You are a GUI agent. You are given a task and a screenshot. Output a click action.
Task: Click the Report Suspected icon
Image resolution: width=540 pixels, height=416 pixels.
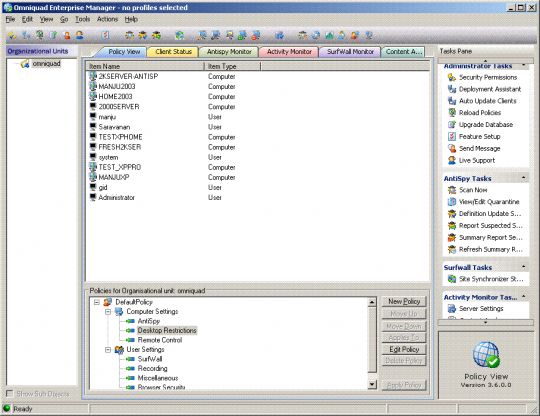451,226
